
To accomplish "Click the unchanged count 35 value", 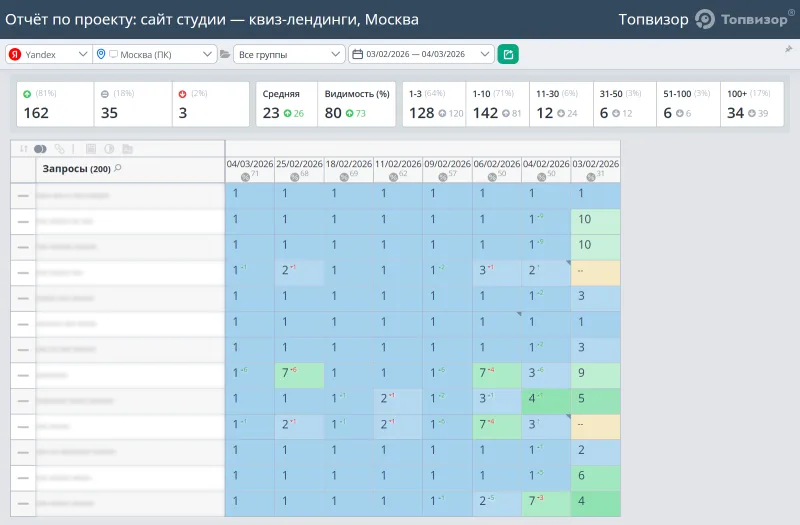I will tap(109, 113).
